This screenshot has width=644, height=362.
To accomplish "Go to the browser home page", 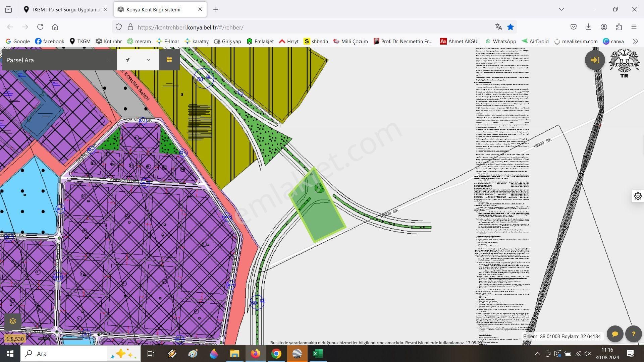I will (x=55, y=27).
